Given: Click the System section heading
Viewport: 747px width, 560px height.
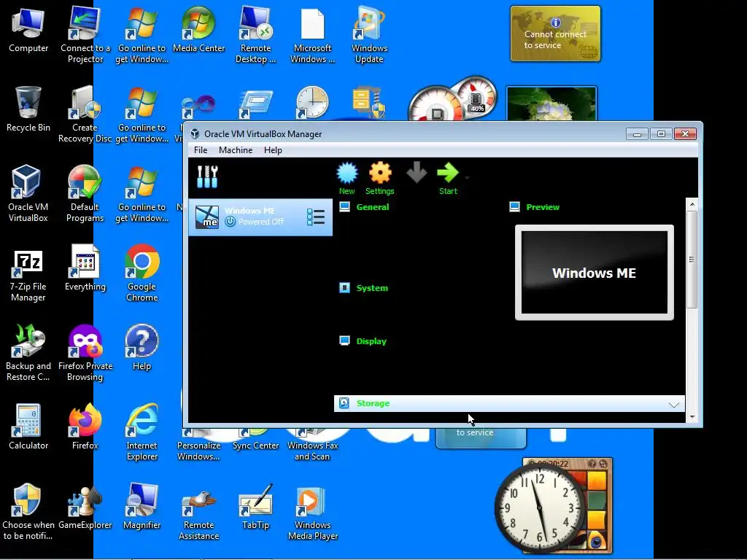Looking at the screenshot, I should click(x=372, y=288).
